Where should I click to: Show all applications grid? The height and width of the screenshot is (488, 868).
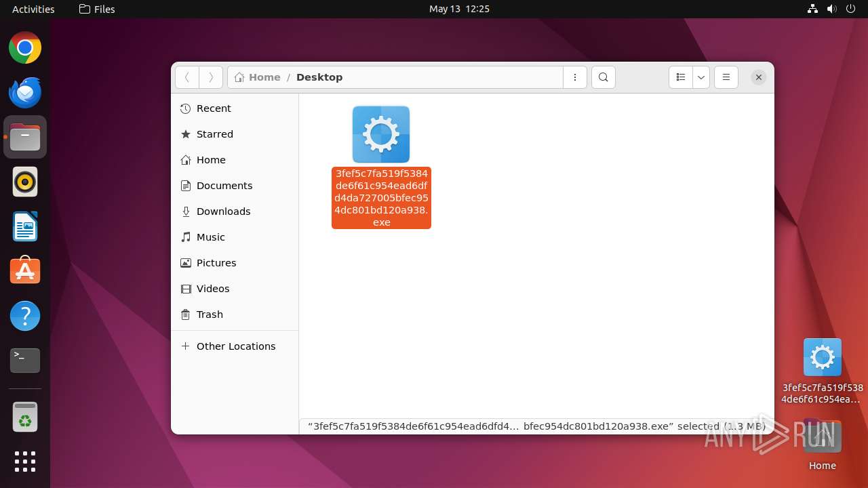[x=25, y=462]
